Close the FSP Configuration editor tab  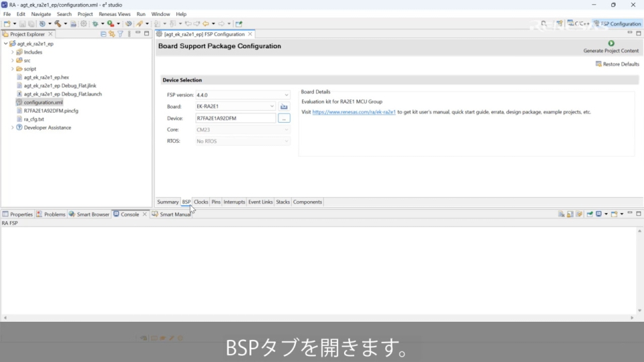pyautogui.click(x=250, y=34)
